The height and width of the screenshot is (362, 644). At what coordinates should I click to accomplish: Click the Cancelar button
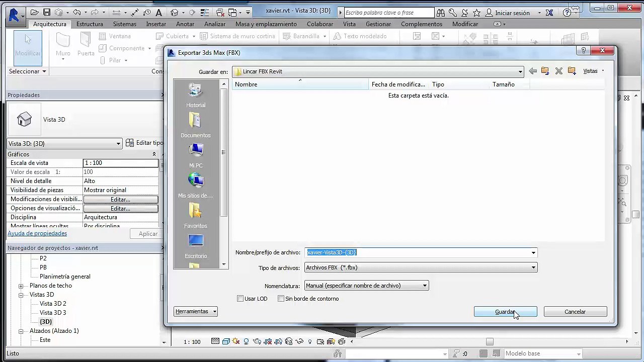[575, 312]
